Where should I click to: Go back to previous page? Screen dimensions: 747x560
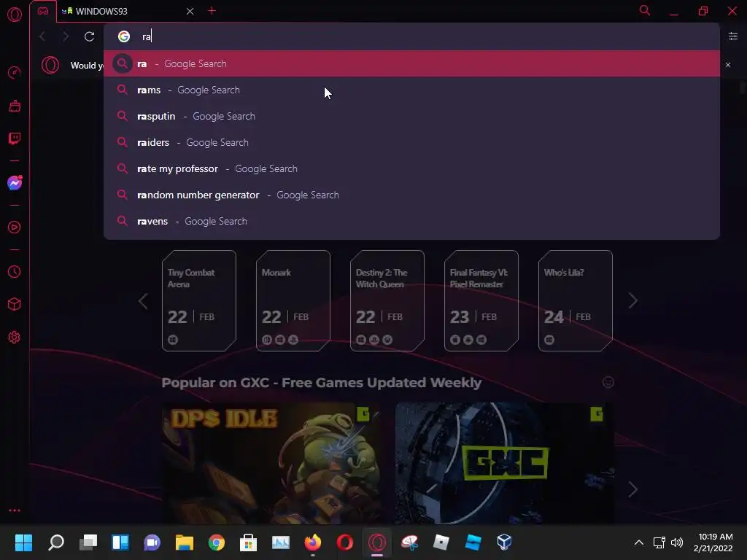pyautogui.click(x=42, y=36)
